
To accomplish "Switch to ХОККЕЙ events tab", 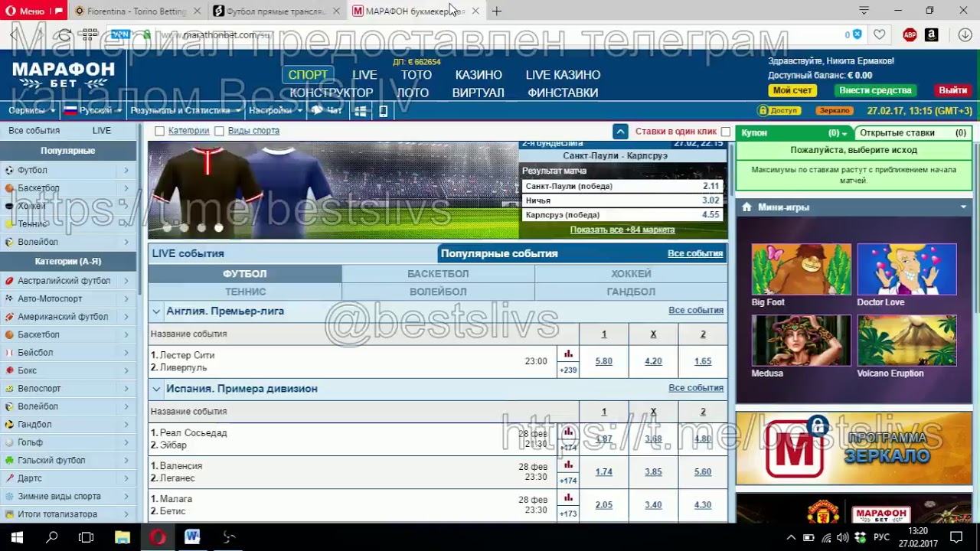I will click(x=631, y=274).
